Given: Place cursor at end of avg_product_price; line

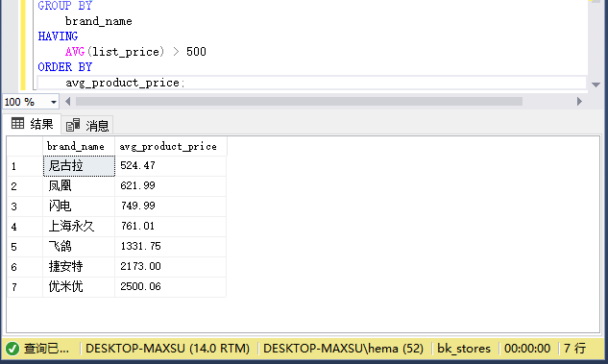Looking at the screenshot, I should coord(185,83).
